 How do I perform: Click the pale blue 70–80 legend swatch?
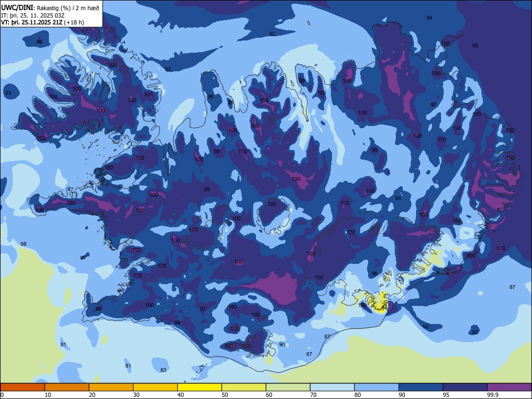click(332, 387)
